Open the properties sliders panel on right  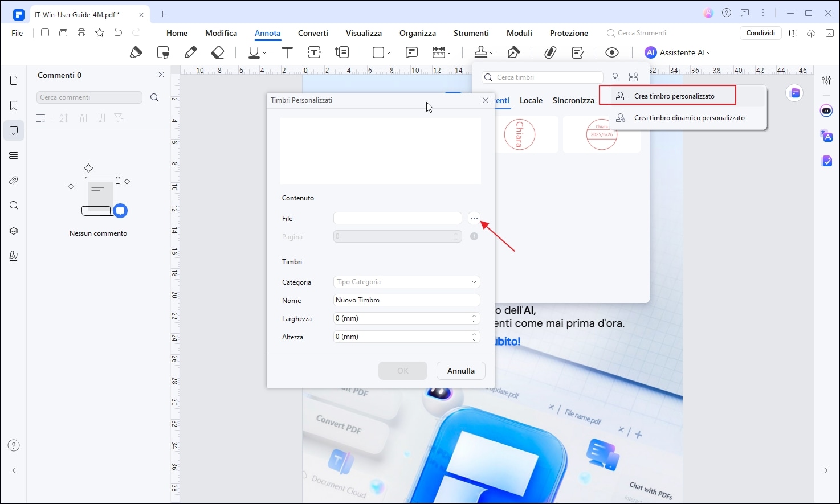tap(826, 80)
